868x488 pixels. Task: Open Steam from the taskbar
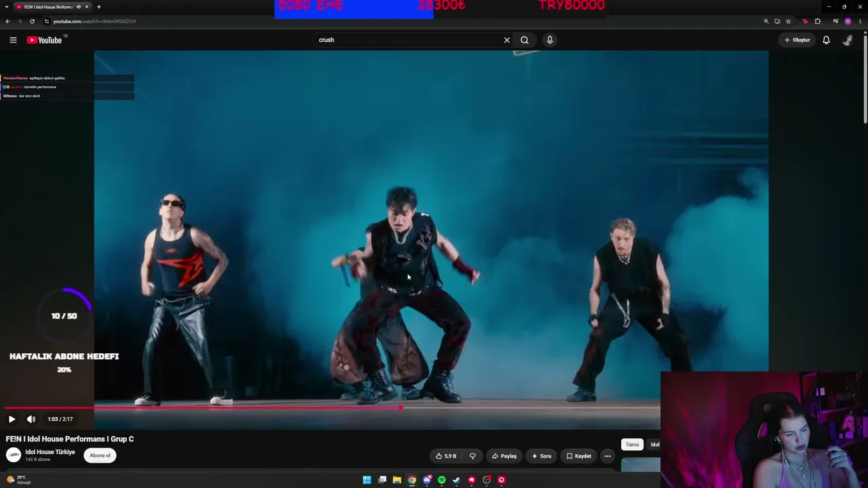click(456, 480)
